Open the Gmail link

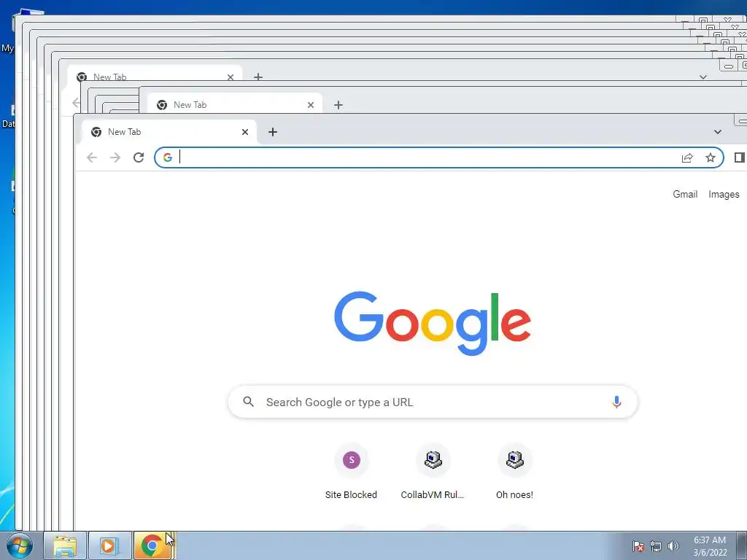tap(685, 194)
